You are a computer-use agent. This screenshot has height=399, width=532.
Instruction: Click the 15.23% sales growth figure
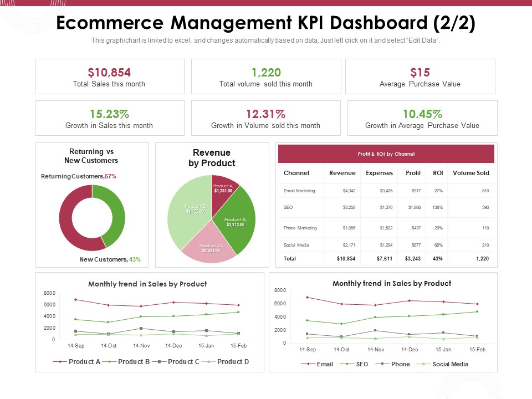[109, 114]
